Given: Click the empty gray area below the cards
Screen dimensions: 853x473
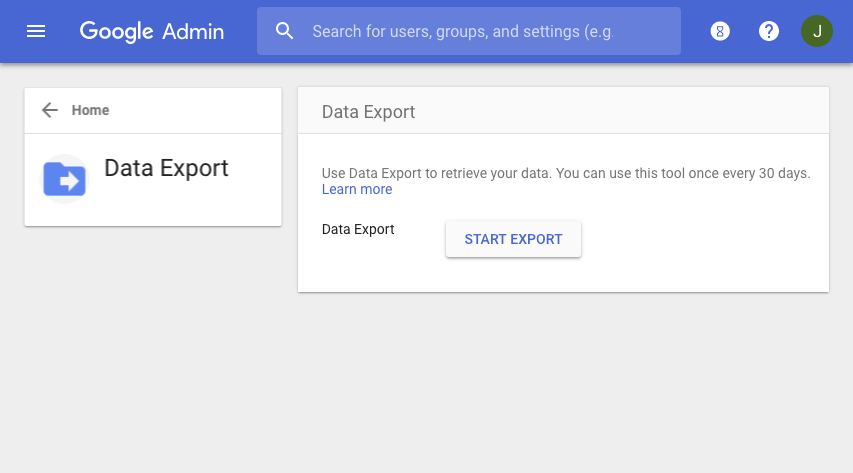Looking at the screenshot, I should point(426,390).
